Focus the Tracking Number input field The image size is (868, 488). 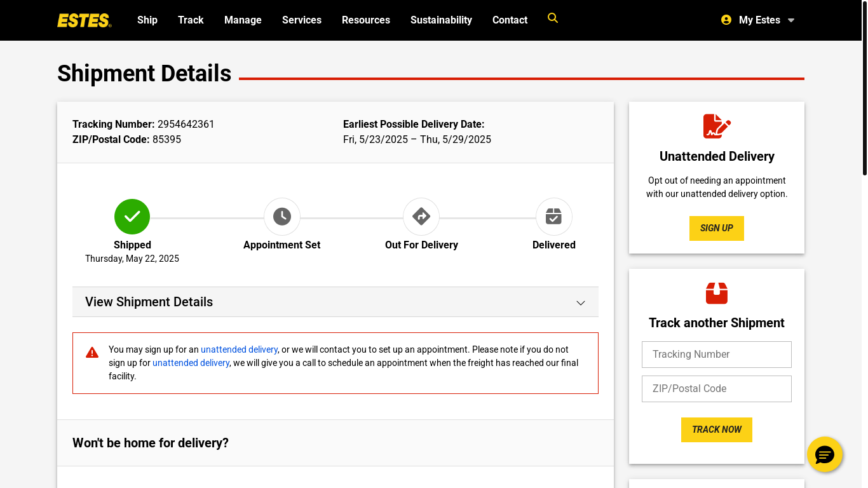point(717,355)
